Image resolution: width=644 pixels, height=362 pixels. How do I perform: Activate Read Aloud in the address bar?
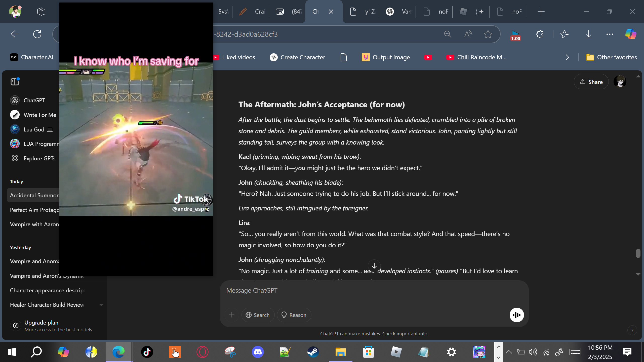(468, 34)
